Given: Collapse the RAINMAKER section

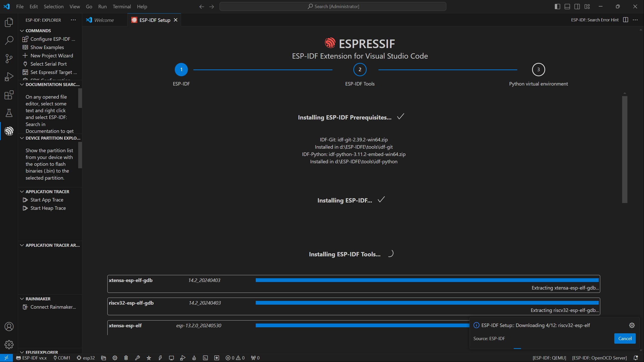Looking at the screenshot, I should coord(22,299).
